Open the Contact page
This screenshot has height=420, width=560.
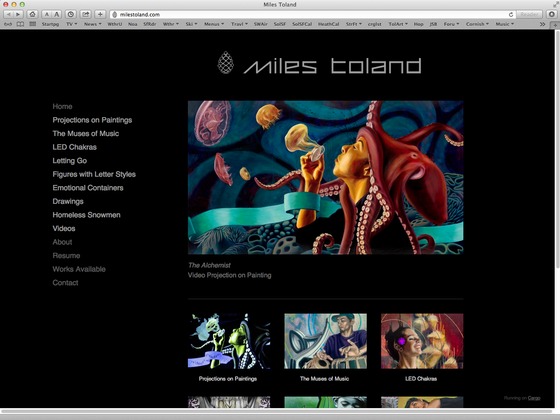click(x=65, y=283)
